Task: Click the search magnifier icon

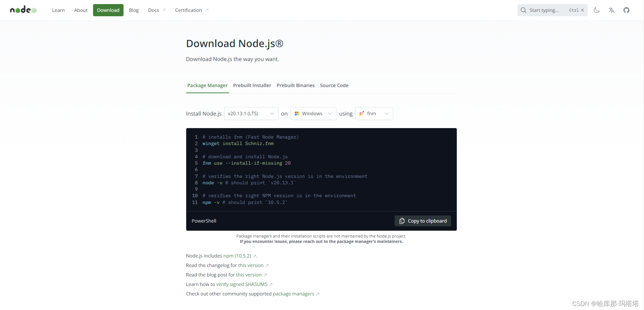Action: point(523,10)
